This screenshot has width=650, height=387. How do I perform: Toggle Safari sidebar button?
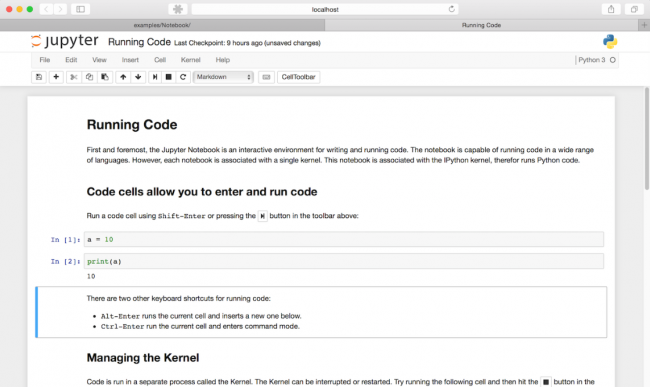tap(80, 9)
